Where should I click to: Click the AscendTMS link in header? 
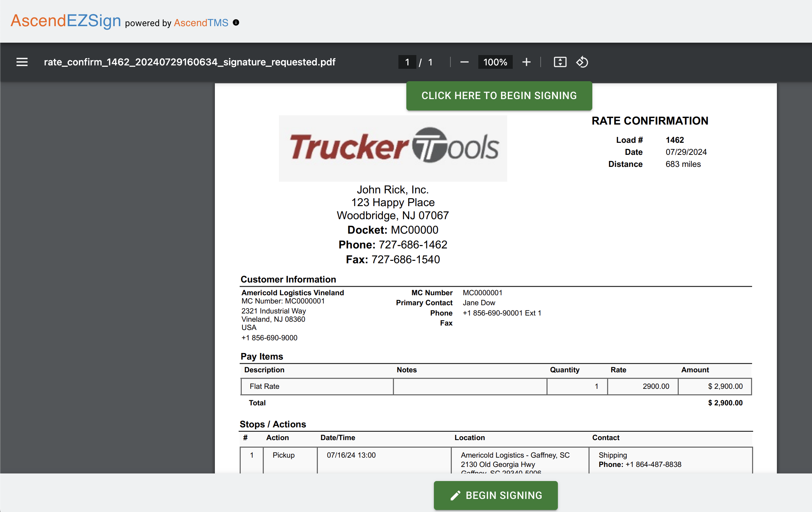tap(201, 23)
